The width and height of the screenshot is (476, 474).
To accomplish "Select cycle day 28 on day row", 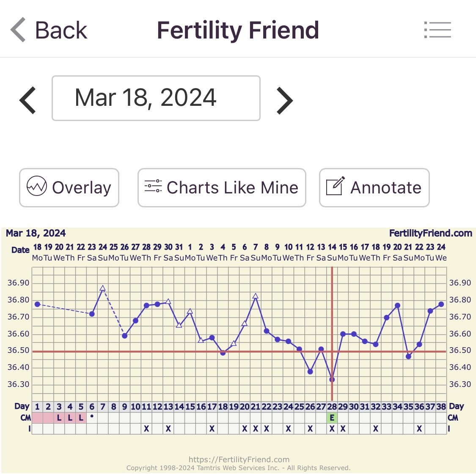I will coord(332,407).
